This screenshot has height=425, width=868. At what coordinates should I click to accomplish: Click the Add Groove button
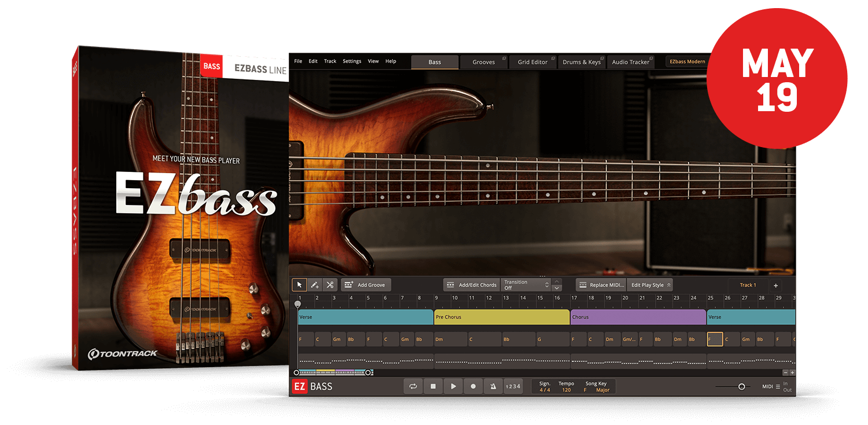click(366, 285)
